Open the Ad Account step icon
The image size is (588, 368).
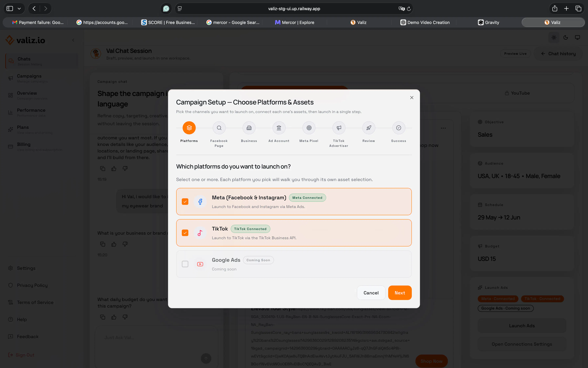pyautogui.click(x=279, y=128)
